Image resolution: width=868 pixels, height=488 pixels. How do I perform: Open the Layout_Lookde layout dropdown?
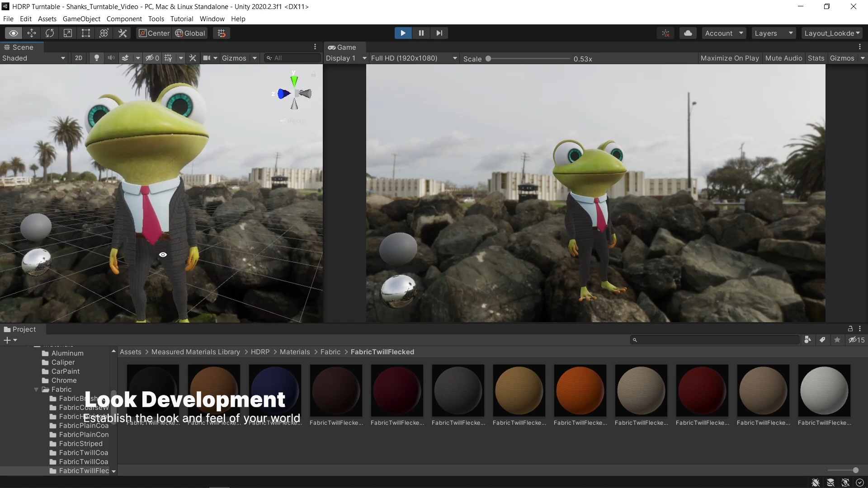(x=832, y=33)
